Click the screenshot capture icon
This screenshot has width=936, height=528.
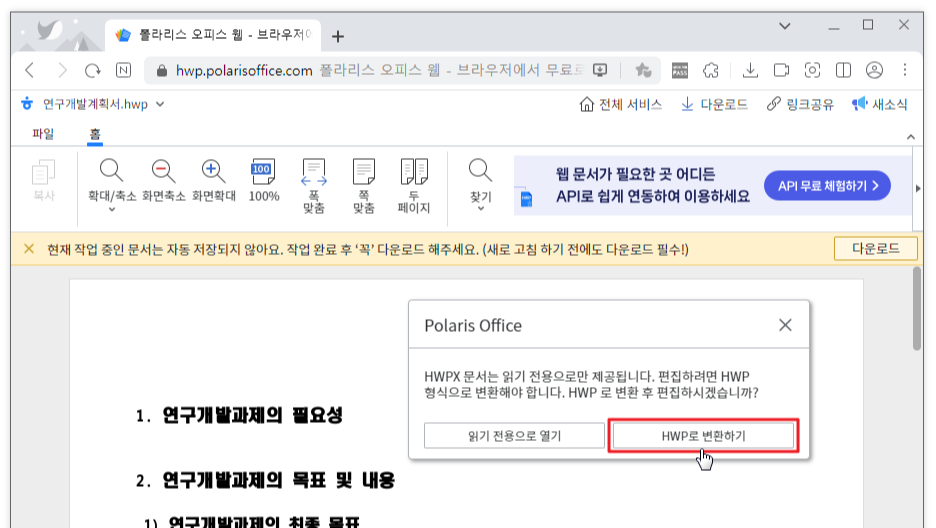pos(812,70)
